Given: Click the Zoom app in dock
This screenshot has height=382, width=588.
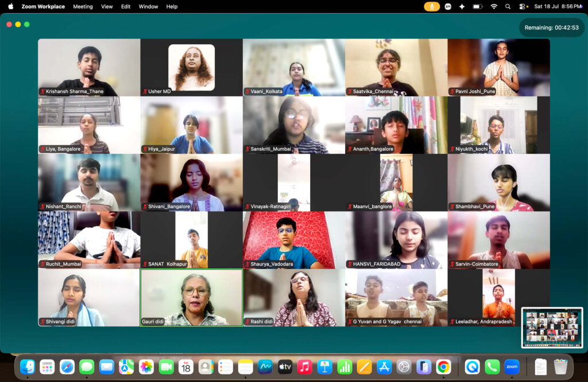Looking at the screenshot, I should [x=512, y=367].
